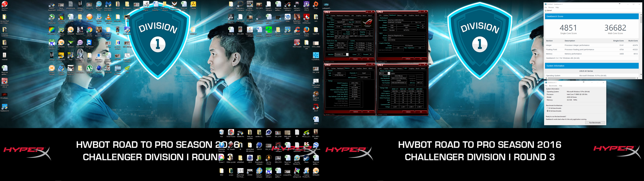The width and height of the screenshot is (644, 181).
Task: Open the Browser menu in Geekbench results window
Action: 551,8
